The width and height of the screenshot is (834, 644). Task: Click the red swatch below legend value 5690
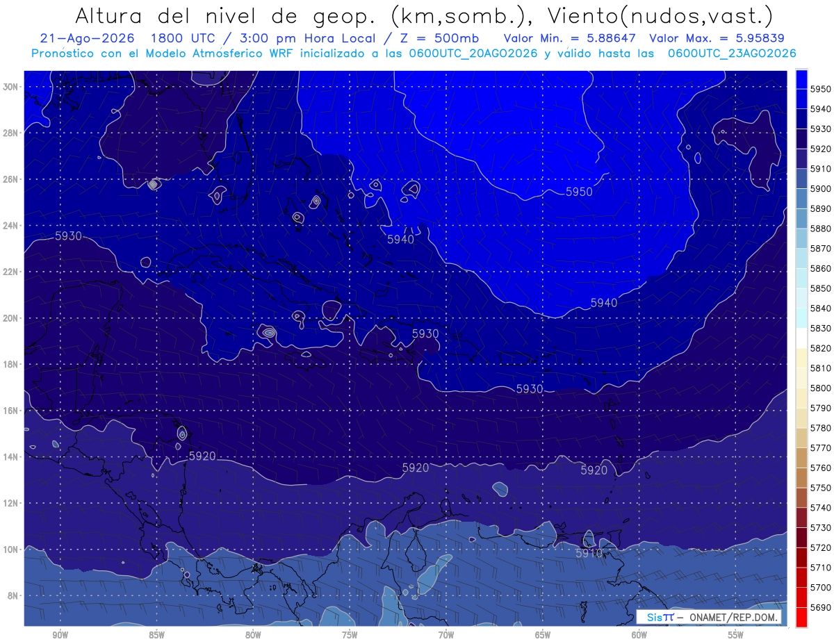(801, 617)
